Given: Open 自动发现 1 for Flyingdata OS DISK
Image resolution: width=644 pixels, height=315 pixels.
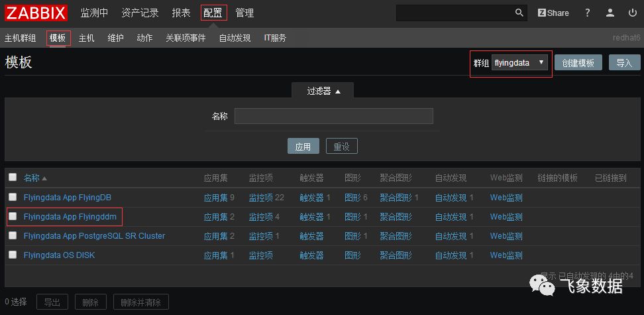Looking at the screenshot, I should (x=451, y=255).
